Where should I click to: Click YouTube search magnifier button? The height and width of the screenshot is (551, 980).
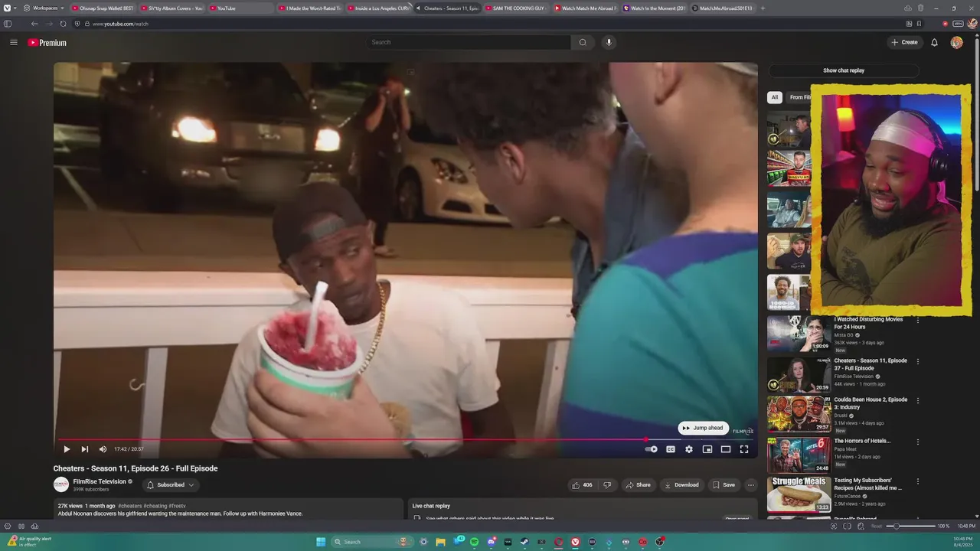pyautogui.click(x=583, y=42)
